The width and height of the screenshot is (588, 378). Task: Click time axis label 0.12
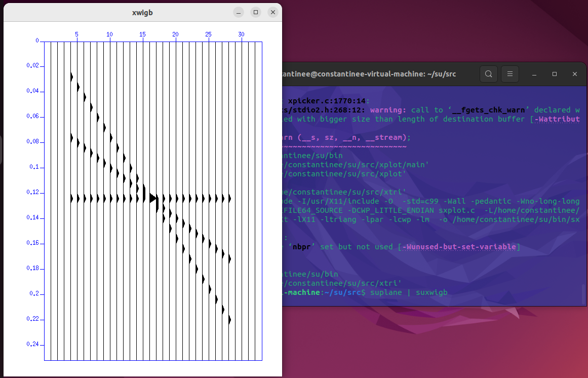32,193
